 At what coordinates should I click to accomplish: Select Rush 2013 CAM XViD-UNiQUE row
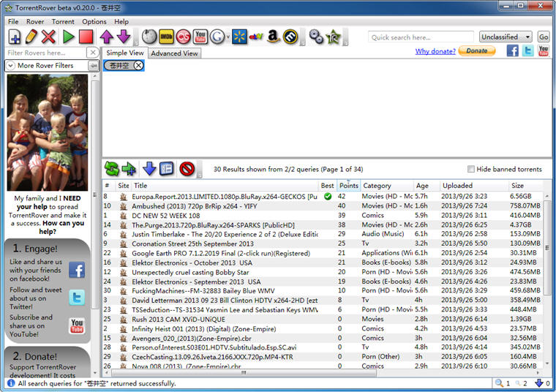[x=323, y=319]
